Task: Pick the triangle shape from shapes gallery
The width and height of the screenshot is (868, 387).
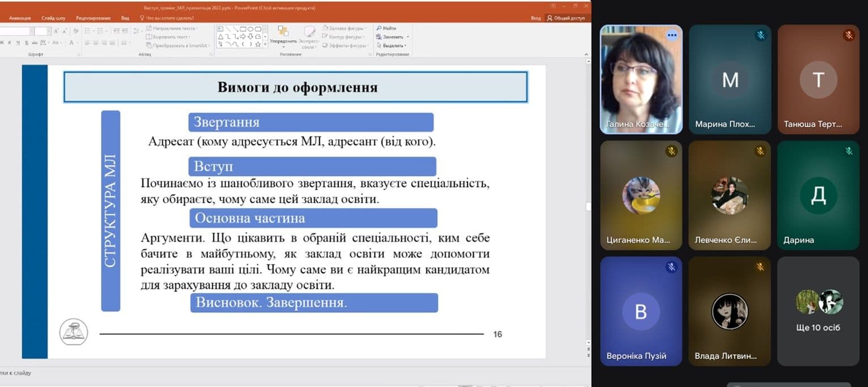Action: pyautogui.click(x=221, y=36)
